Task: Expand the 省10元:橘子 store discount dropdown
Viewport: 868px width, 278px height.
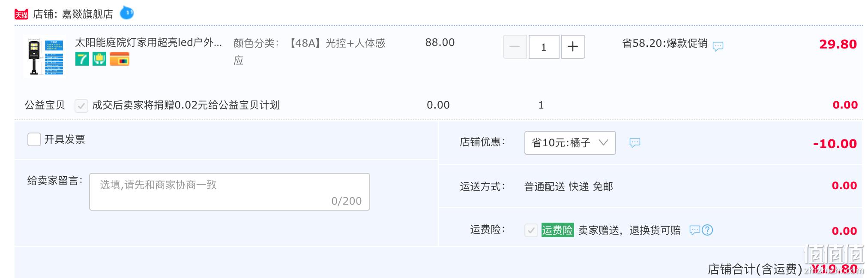Action: click(570, 143)
